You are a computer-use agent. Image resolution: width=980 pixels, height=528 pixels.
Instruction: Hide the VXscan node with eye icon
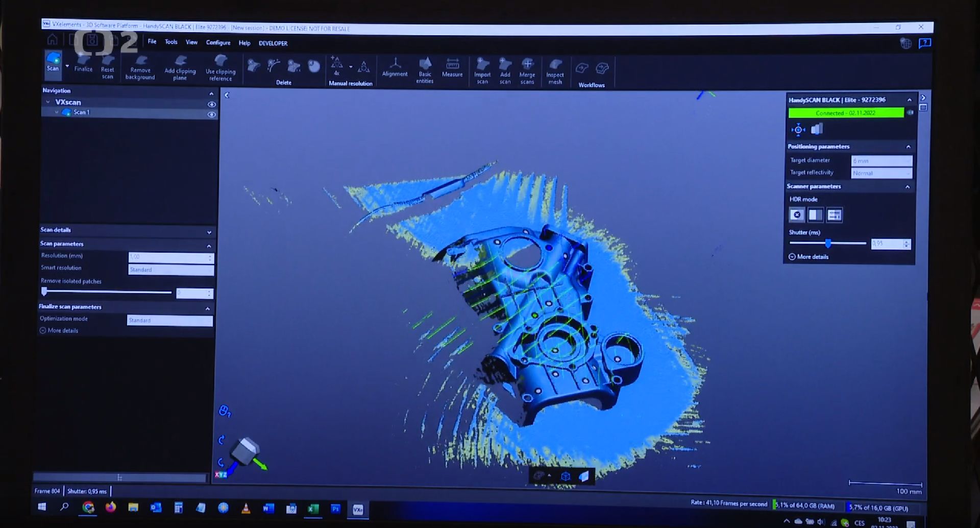point(211,104)
